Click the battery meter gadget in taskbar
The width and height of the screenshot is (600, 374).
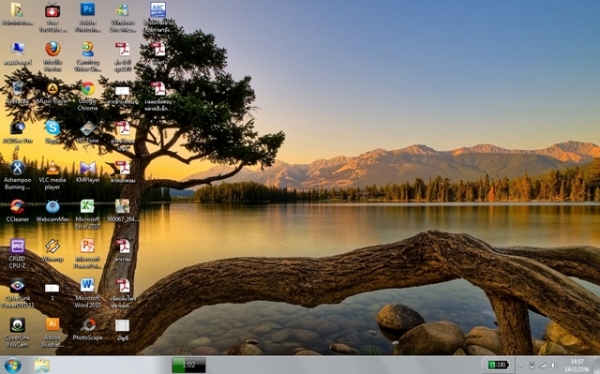(x=498, y=365)
